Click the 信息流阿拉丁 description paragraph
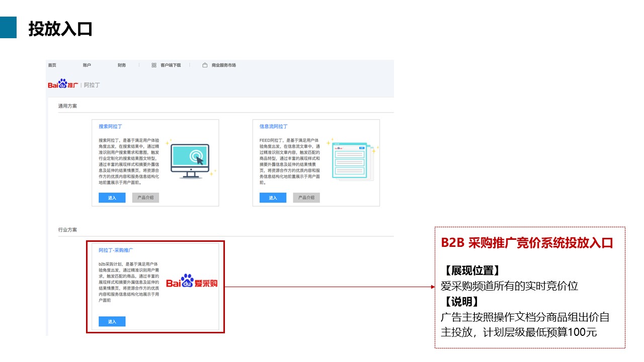 point(290,161)
